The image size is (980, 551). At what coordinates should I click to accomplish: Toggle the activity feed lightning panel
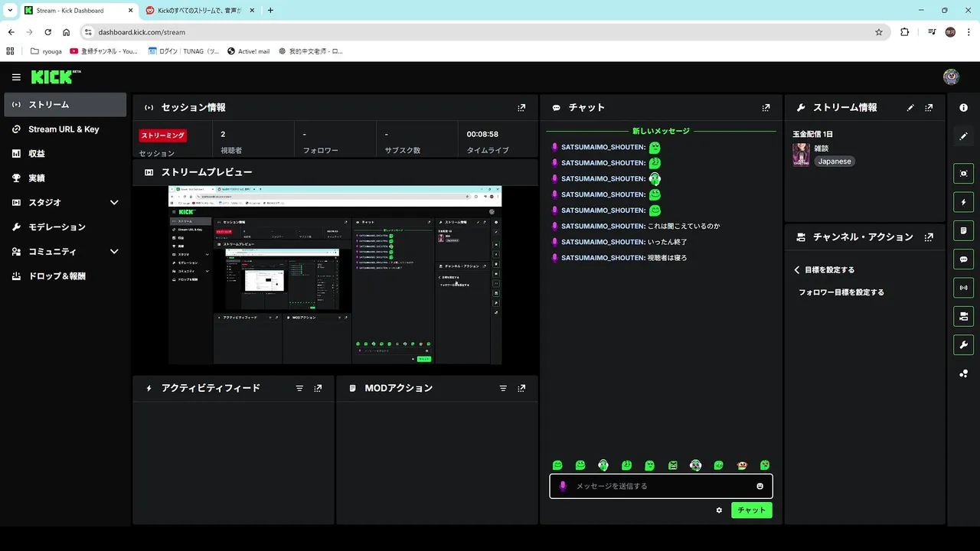pos(963,202)
